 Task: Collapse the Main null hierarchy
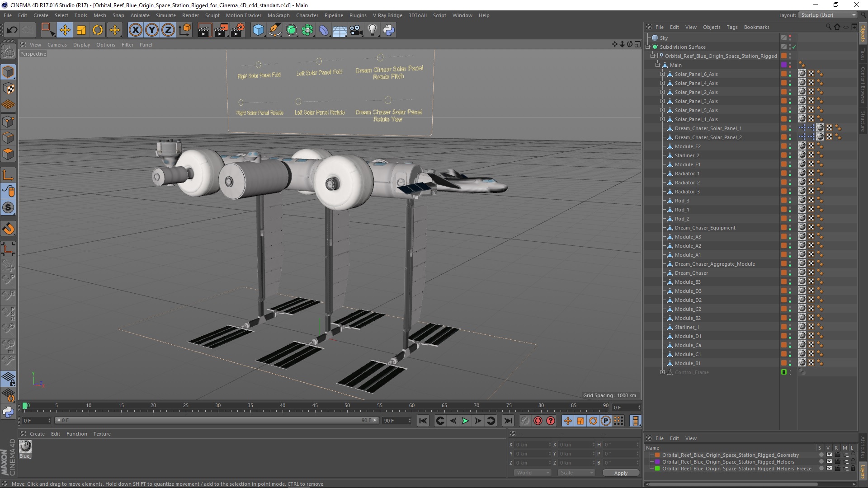[x=658, y=65]
